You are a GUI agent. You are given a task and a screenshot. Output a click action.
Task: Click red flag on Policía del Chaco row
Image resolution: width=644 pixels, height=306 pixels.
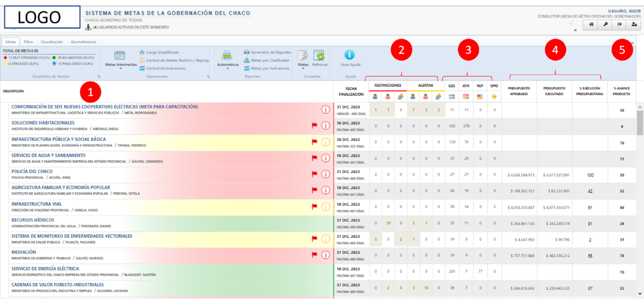tap(315, 174)
